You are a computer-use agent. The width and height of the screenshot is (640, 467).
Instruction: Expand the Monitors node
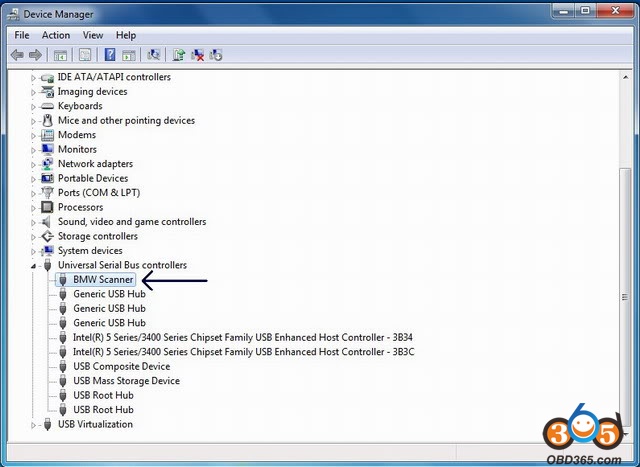coord(33,150)
